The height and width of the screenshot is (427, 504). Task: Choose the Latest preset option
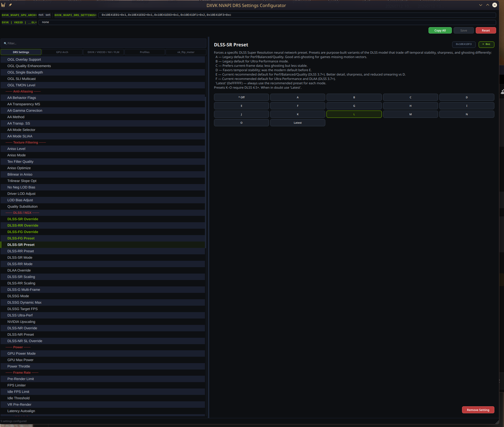point(298,123)
